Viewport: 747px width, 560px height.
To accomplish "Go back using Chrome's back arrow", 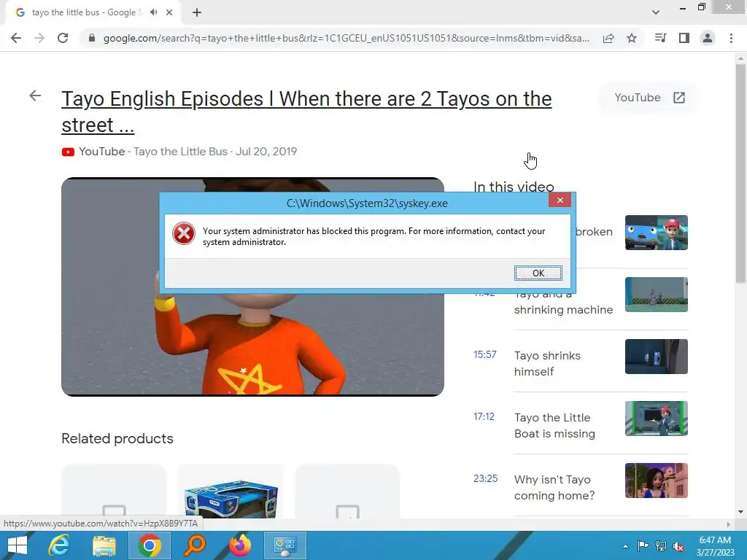I will (16, 38).
